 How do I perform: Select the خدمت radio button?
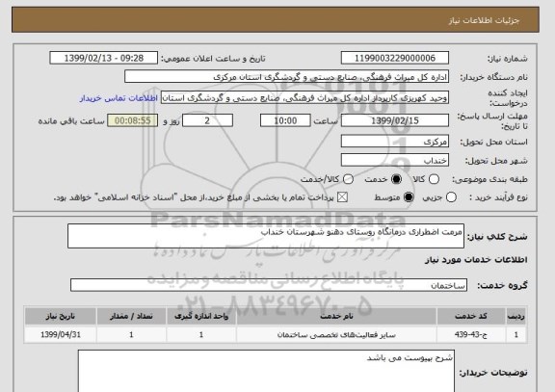click(396, 179)
